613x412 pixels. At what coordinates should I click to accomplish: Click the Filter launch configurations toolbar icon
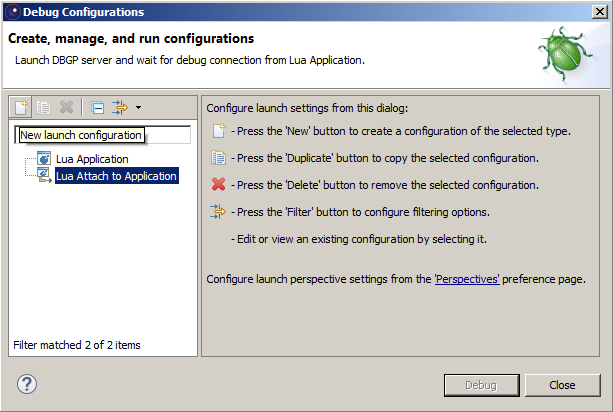(120, 107)
